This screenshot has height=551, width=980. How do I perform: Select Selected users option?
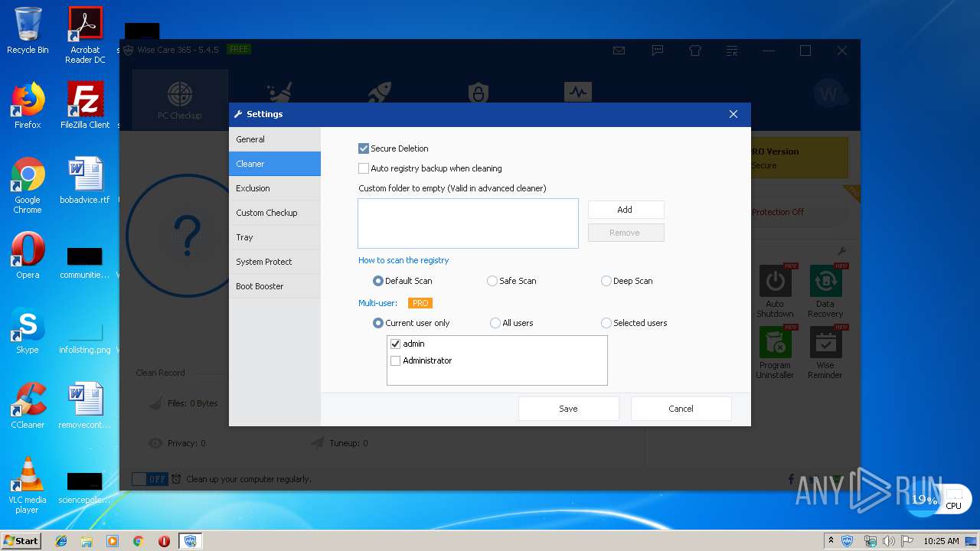(x=606, y=323)
